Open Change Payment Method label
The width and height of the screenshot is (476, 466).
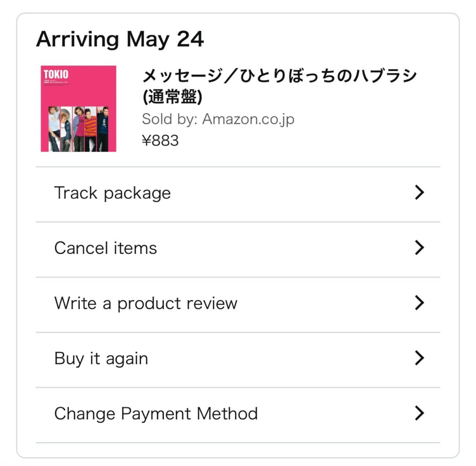[156, 414]
